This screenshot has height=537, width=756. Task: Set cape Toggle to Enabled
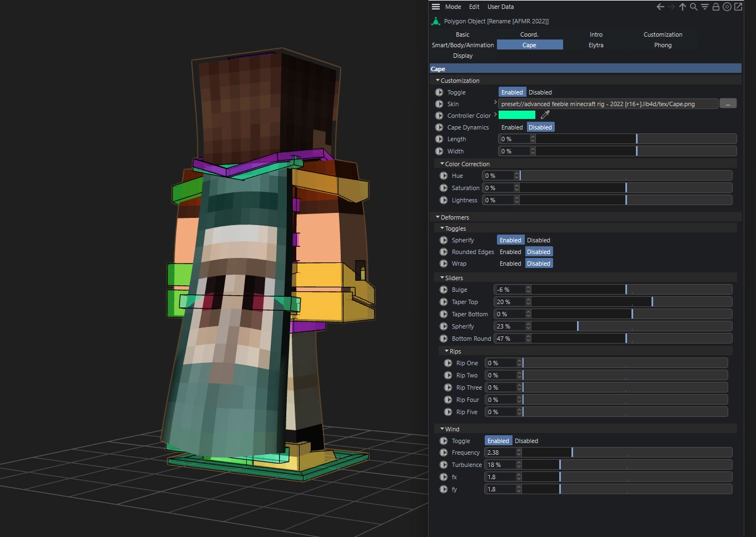pos(512,92)
